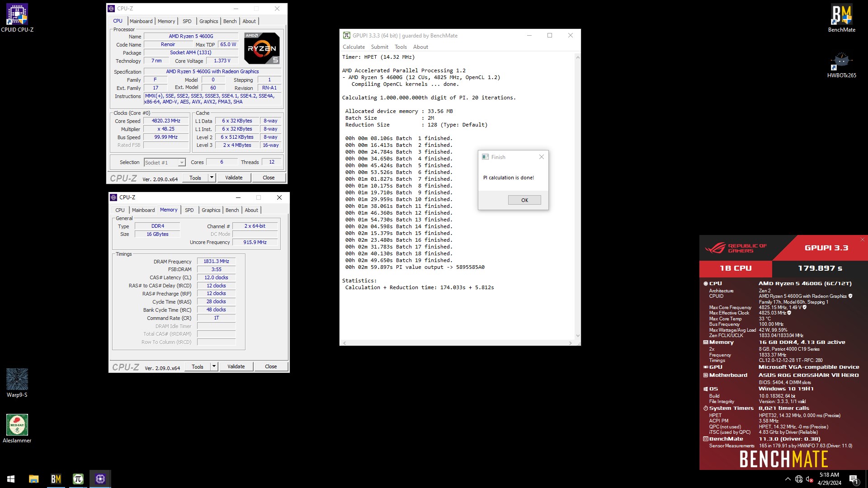Image resolution: width=868 pixels, height=488 pixels.
Task: Click the GPUPI horizontal scrollbar
Action: click(457, 343)
